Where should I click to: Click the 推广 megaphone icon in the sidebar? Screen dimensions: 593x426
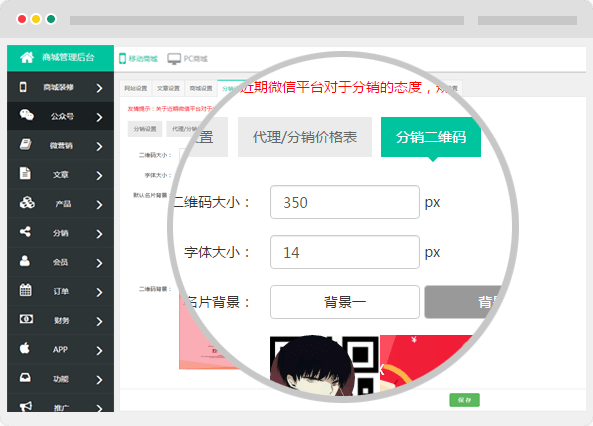coord(26,406)
